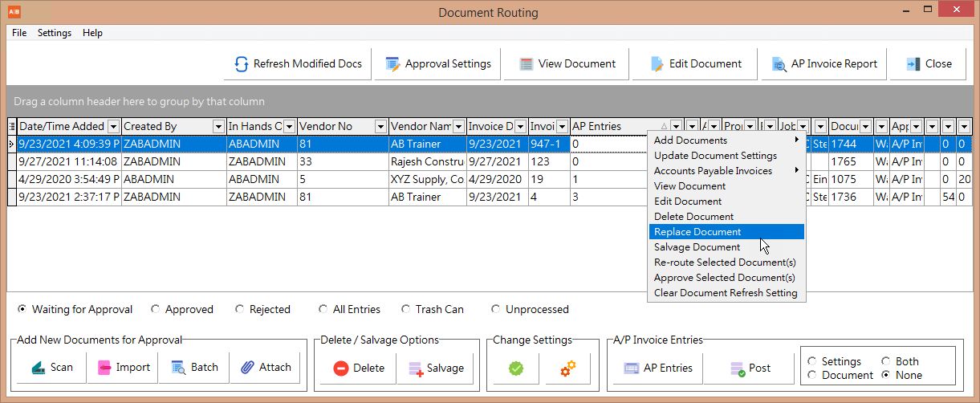Click the Refresh Modified Docs icon

[x=241, y=64]
